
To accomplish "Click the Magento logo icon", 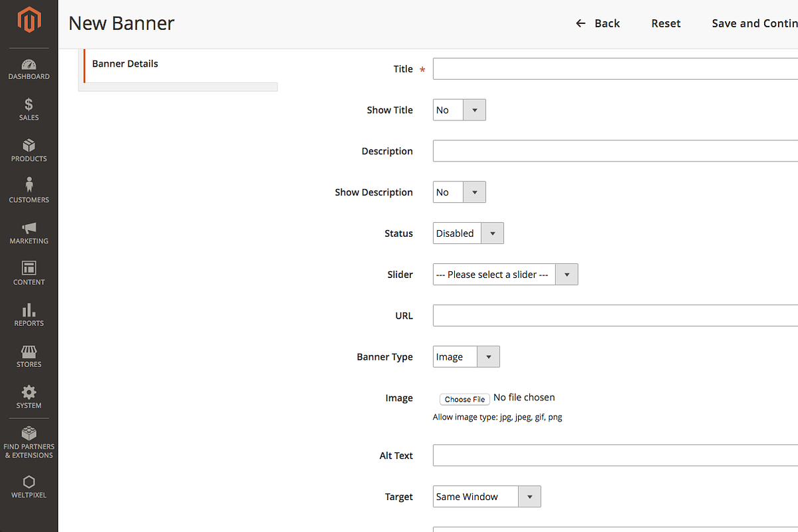I will click(29, 21).
